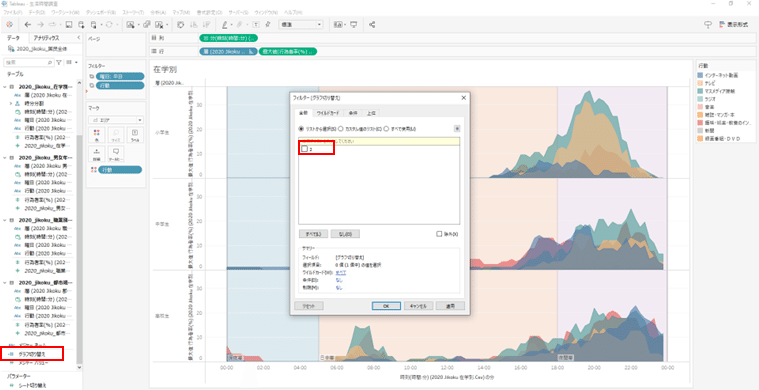Click the Label (ラベル) button on Marks card

click(x=134, y=135)
